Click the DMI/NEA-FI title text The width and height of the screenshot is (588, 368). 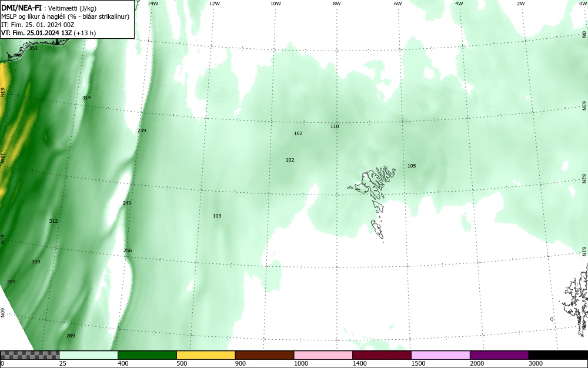point(21,8)
